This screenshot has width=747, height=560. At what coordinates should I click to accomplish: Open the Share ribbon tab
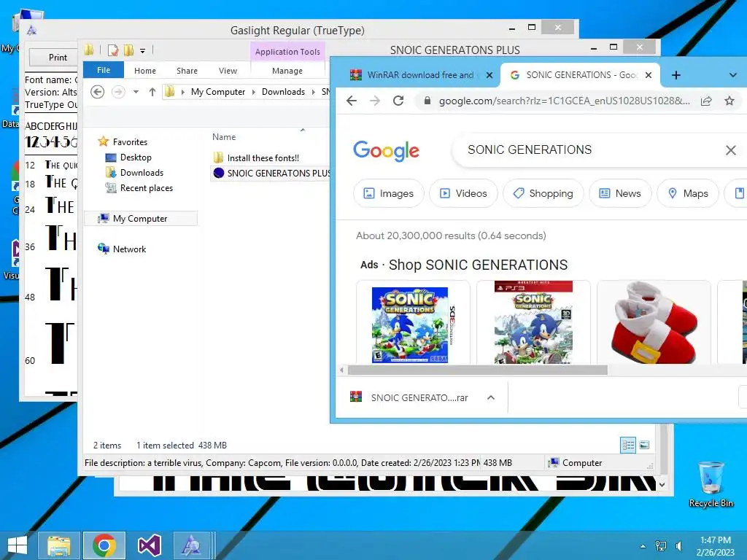187,71
